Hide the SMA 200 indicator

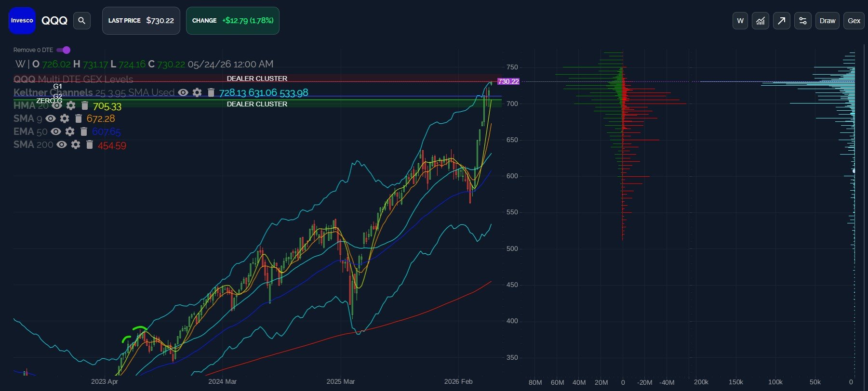[62, 144]
